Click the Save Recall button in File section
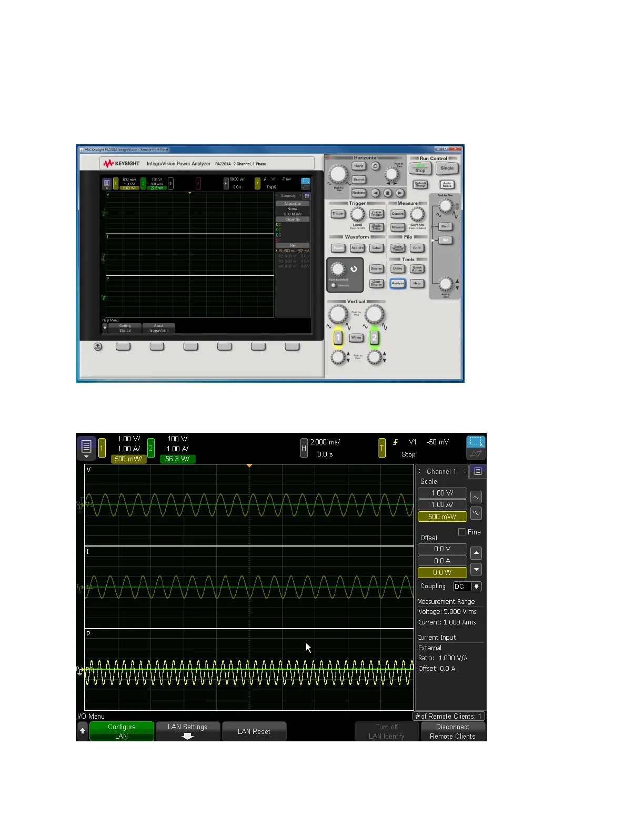This screenshot has height=834, width=644. [x=398, y=248]
